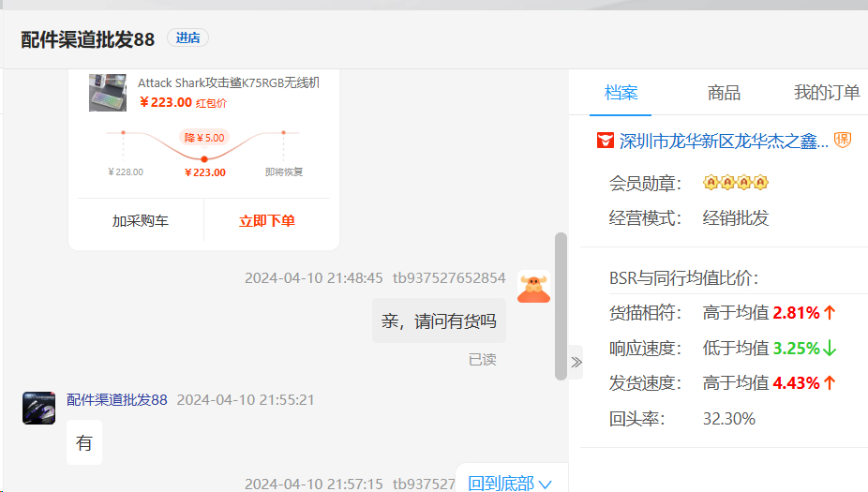Image resolution: width=868 pixels, height=492 pixels.
Task: Click seller avatar of 配件渠道批发88
Action: (38, 408)
